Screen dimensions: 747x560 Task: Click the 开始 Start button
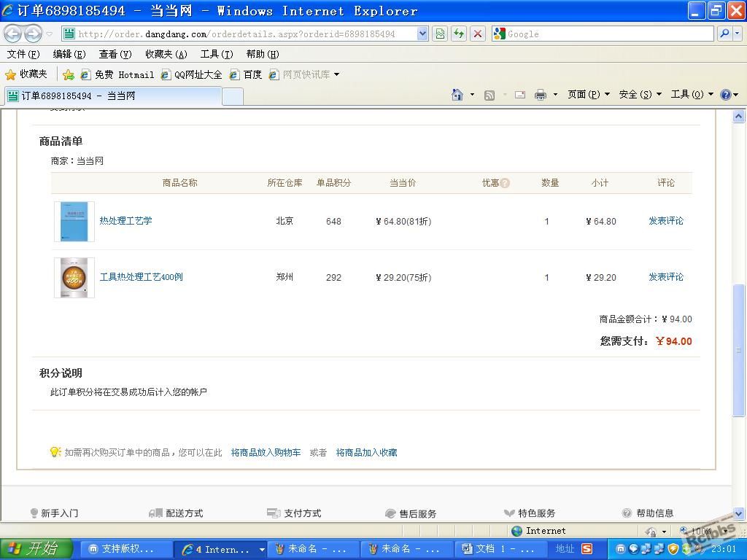point(36,548)
